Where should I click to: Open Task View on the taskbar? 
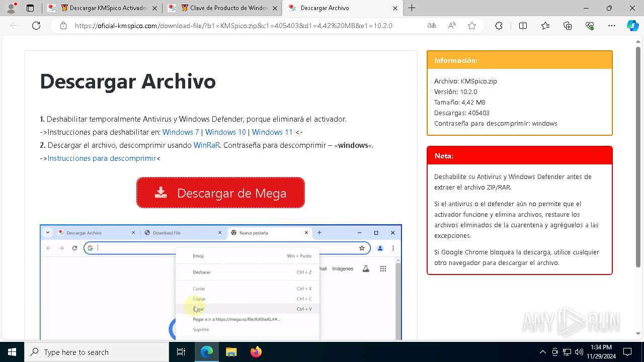point(181,352)
